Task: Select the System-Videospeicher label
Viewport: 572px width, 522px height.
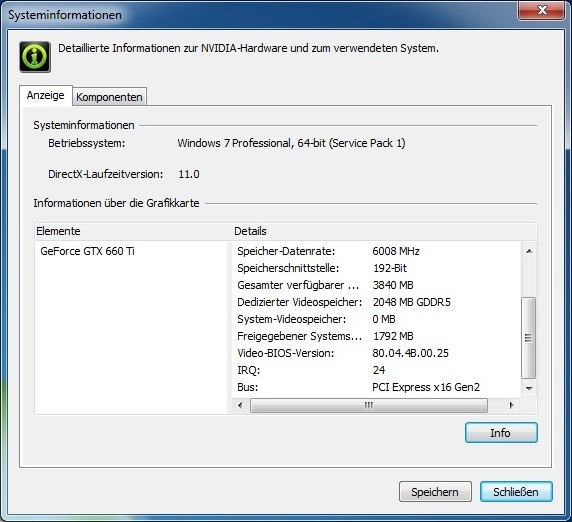Action: pos(291,319)
